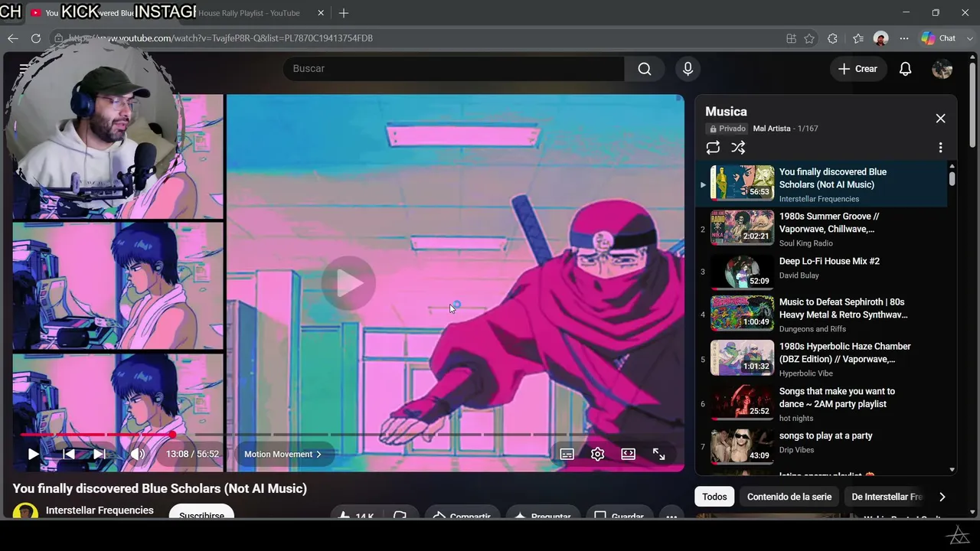The height and width of the screenshot is (551, 980).
Task: Click the David Bulay channel name
Action: click(x=799, y=275)
